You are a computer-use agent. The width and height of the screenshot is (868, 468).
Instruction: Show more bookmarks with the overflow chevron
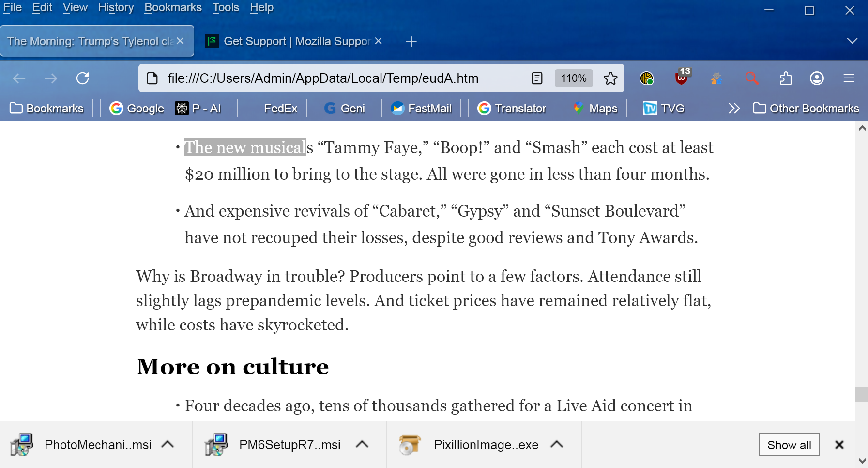point(734,109)
